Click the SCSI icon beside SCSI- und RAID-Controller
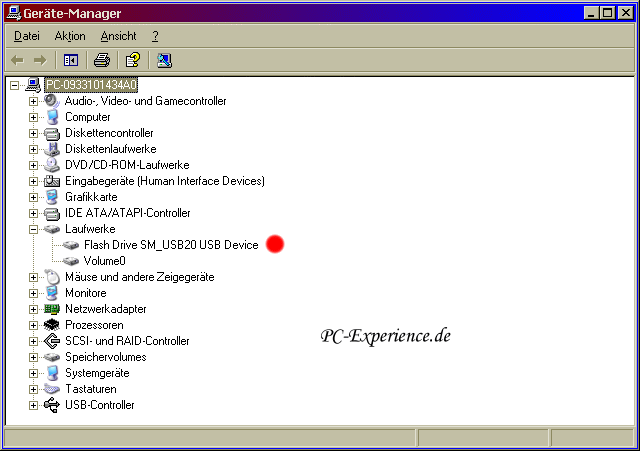The image size is (640, 451). click(52, 341)
